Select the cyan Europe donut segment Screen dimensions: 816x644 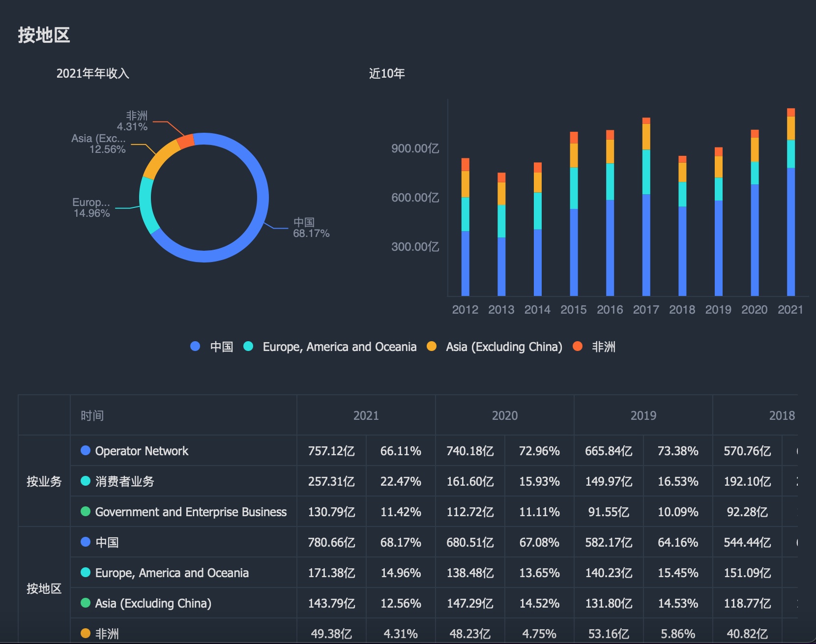(147, 205)
